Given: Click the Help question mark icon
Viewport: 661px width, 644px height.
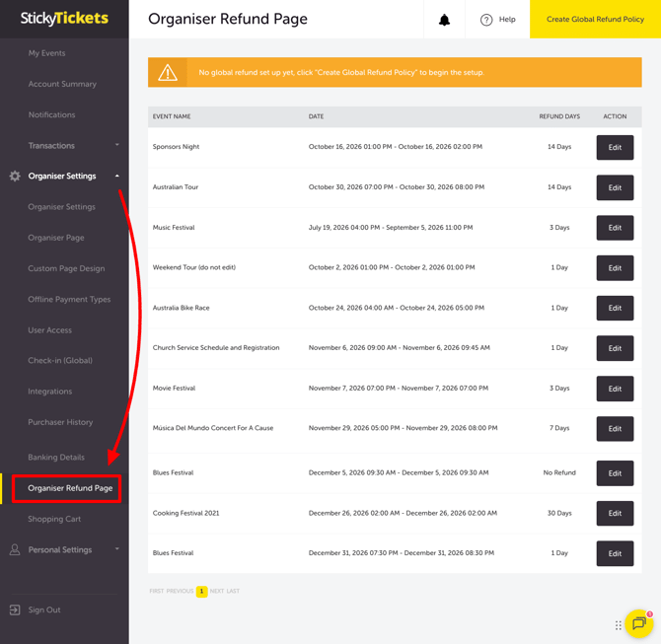Looking at the screenshot, I should 486,20.
